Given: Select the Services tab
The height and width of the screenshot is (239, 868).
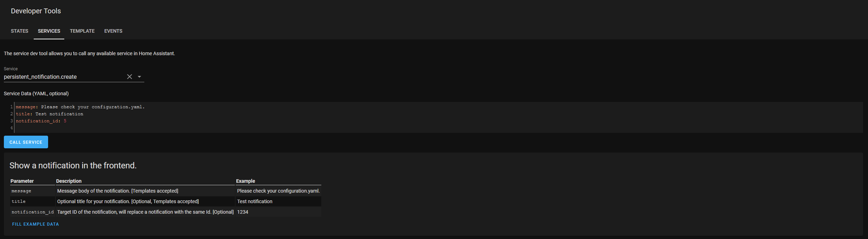Looking at the screenshot, I should pos(49,31).
